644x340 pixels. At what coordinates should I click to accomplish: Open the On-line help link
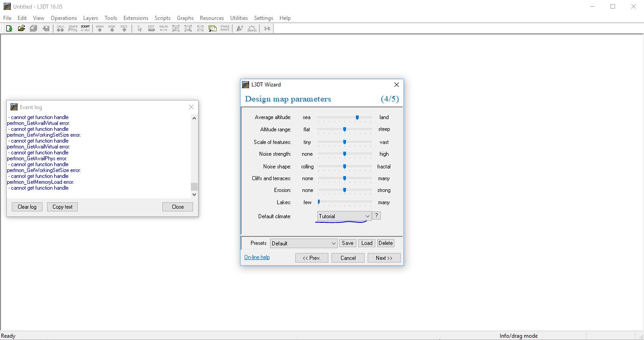(x=257, y=257)
